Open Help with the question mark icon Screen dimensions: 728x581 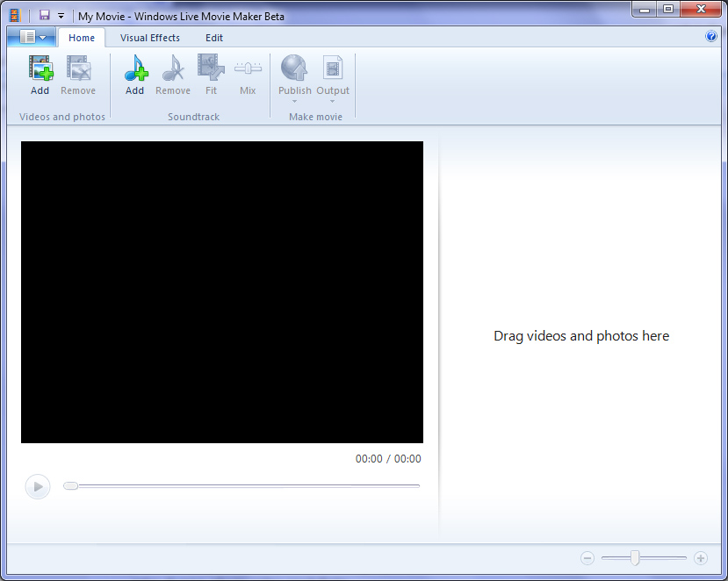[x=710, y=36]
